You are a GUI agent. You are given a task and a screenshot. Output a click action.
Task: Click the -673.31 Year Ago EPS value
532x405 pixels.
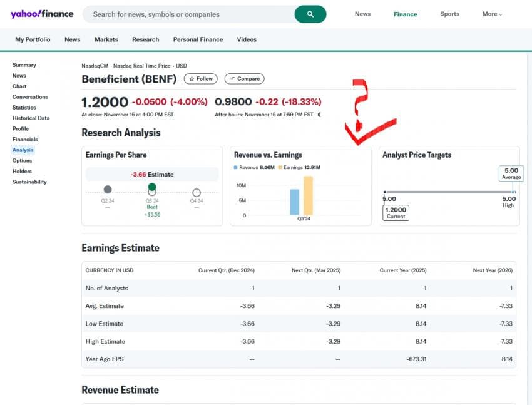pos(416,359)
